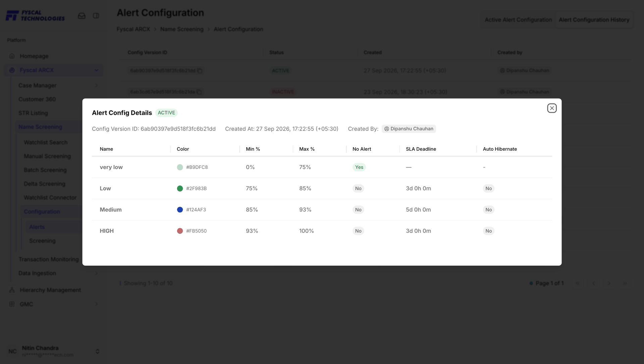
Task: Click the GMC grid icon
Action: pos(12,304)
